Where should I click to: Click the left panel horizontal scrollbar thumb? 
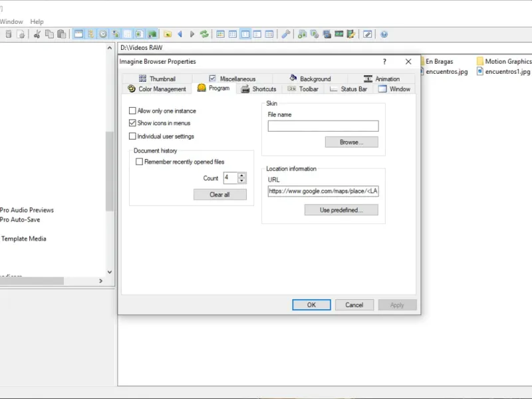31,281
